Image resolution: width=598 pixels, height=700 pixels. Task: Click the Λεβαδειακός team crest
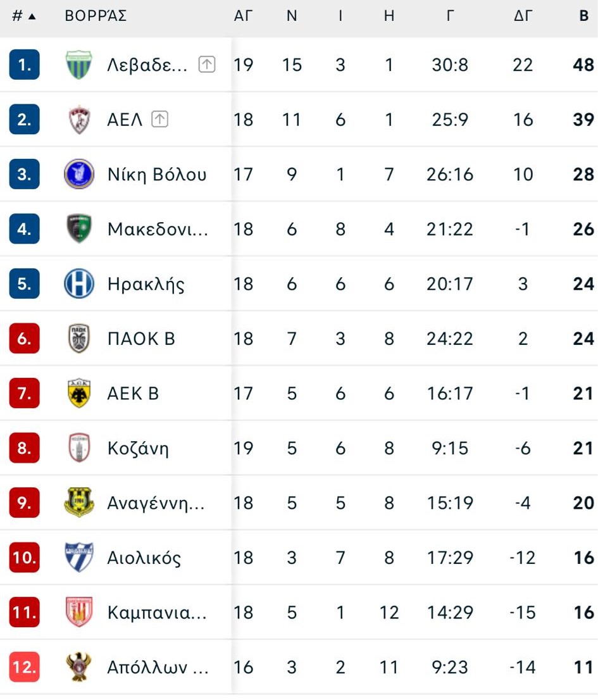79,65
